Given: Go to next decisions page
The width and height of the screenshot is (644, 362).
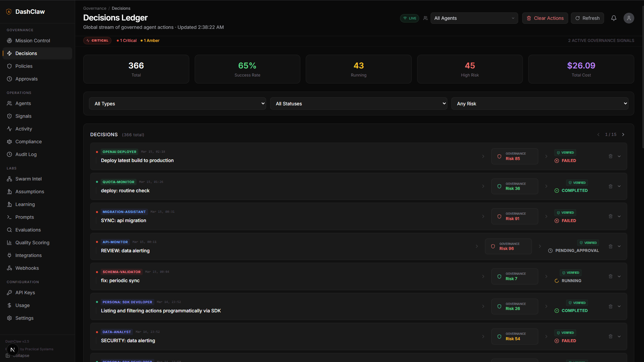Looking at the screenshot, I should pos(623,135).
